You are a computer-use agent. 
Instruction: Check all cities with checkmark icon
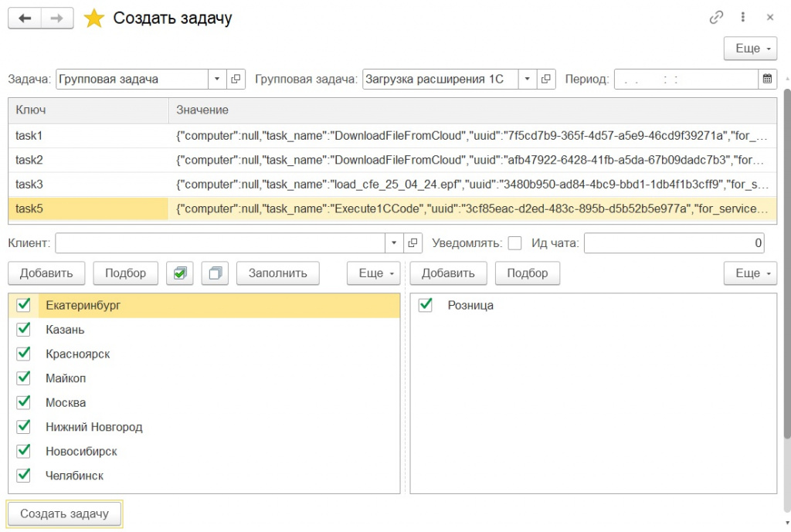(x=181, y=273)
